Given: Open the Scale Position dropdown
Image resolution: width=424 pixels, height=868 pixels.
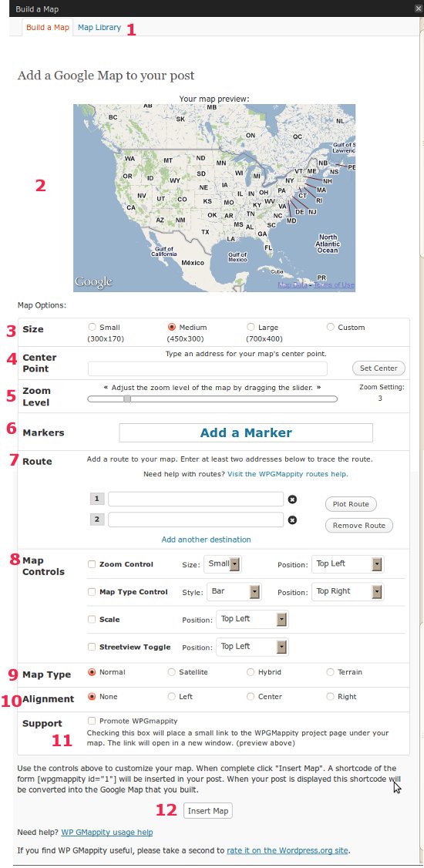Looking at the screenshot, I should (252, 620).
